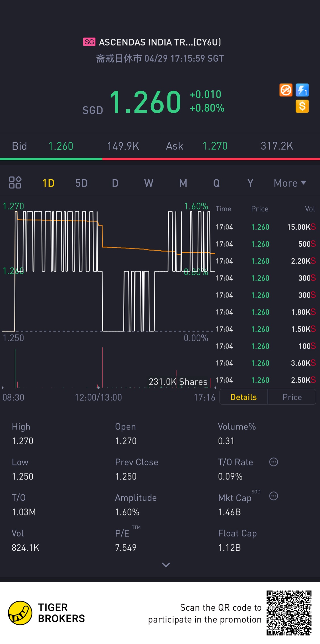
Task: Switch to the Details view
Action: 243,397
